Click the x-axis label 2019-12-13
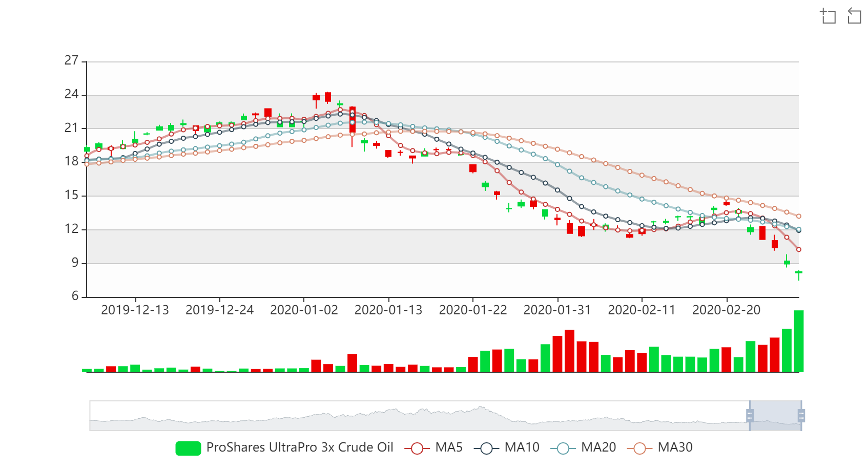 pos(135,310)
